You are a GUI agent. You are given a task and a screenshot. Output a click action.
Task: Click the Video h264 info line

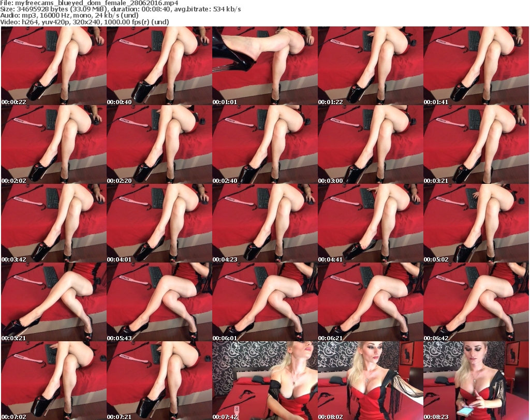[x=84, y=22]
